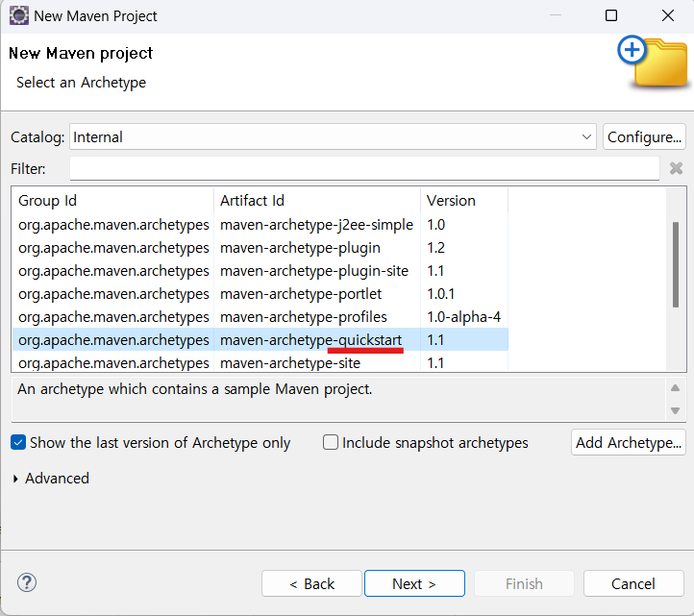Open the help icon in dialog footer
Screen dimensions: 694x616
27,582
